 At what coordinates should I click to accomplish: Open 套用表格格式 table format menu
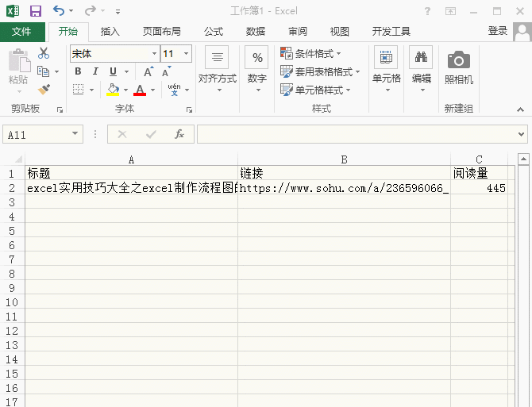tap(320, 71)
